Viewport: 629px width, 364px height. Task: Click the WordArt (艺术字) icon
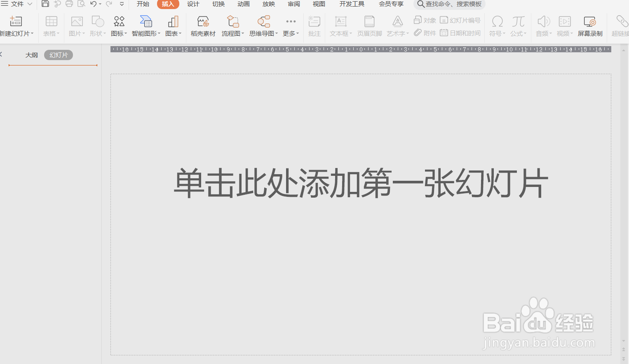397,21
